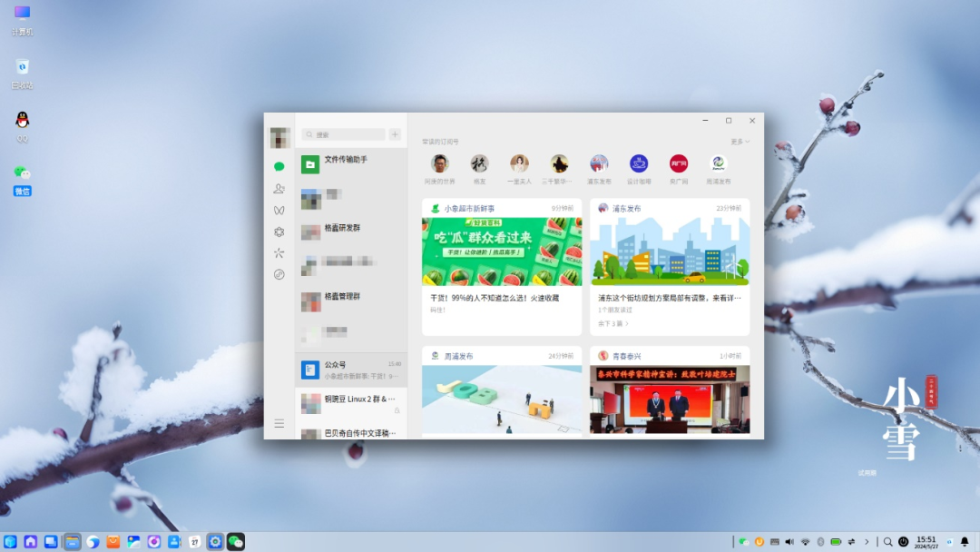The image size is (980, 552).
Task: Expand the 更多 dropdown of subscriptions
Action: (x=740, y=142)
